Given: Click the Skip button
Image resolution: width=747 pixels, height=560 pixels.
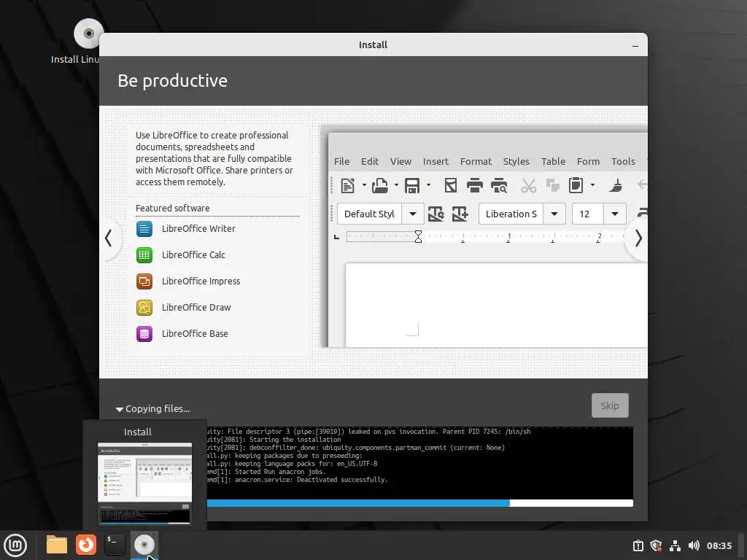Looking at the screenshot, I should pos(610,405).
